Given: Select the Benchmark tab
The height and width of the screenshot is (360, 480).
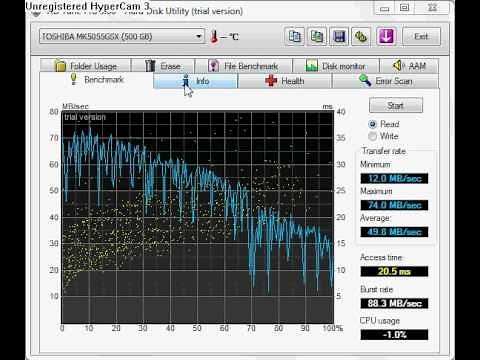Looking at the screenshot, I should (97, 80).
